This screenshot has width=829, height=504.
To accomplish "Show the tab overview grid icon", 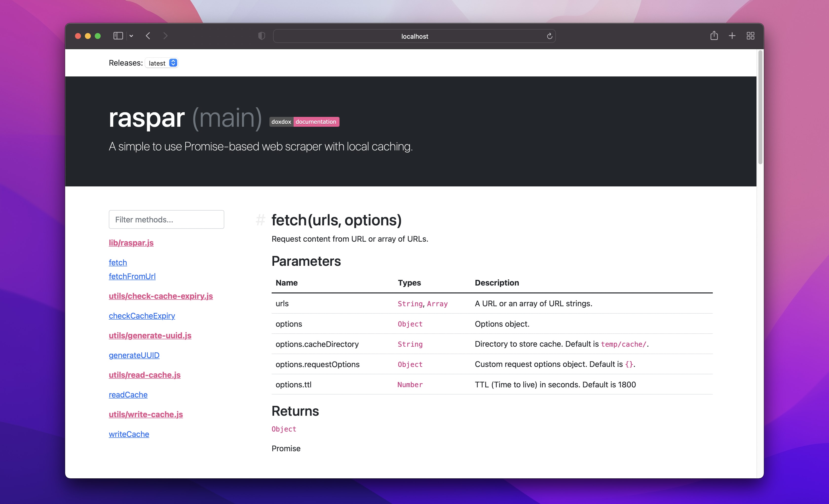I will (x=750, y=36).
